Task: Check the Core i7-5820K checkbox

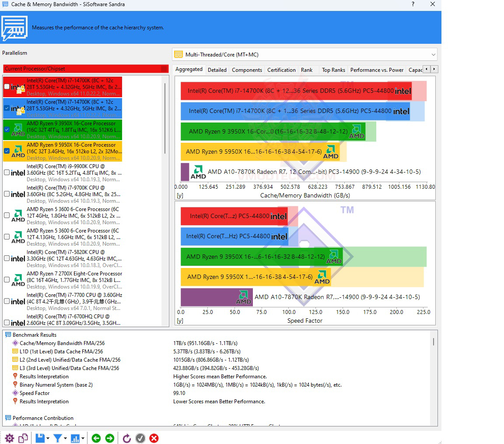Action: (x=7, y=258)
